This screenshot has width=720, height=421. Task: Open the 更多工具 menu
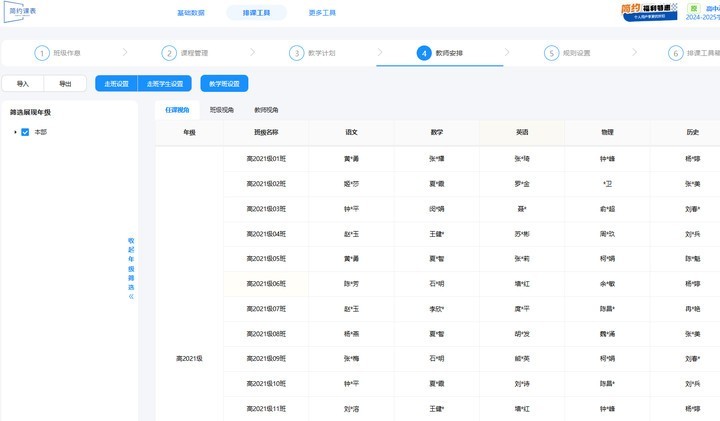coord(323,13)
